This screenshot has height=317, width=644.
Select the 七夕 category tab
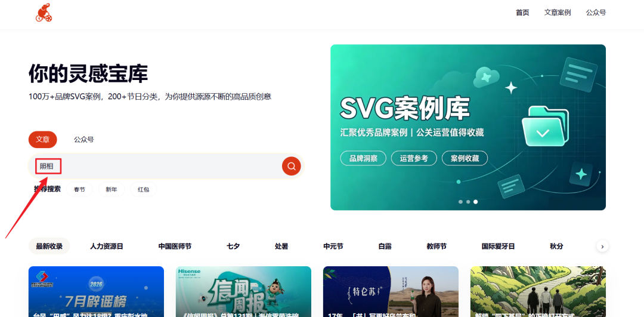[233, 247]
